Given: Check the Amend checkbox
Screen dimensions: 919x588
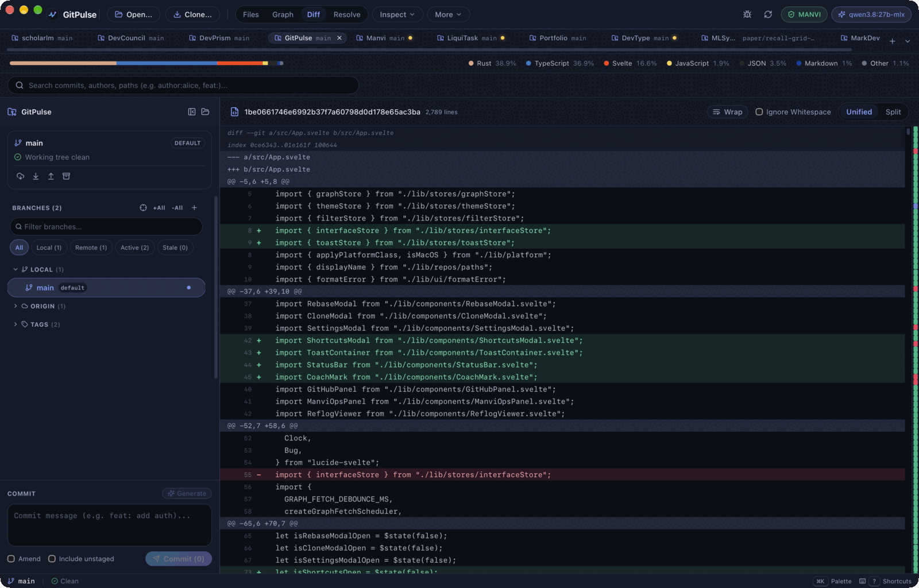Looking at the screenshot, I should pos(11,559).
